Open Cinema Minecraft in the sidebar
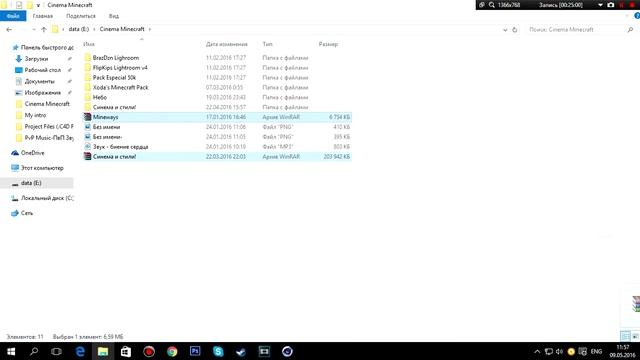Image resolution: width=640 pixels, height=360 pixels. click(x=47, y=104)
